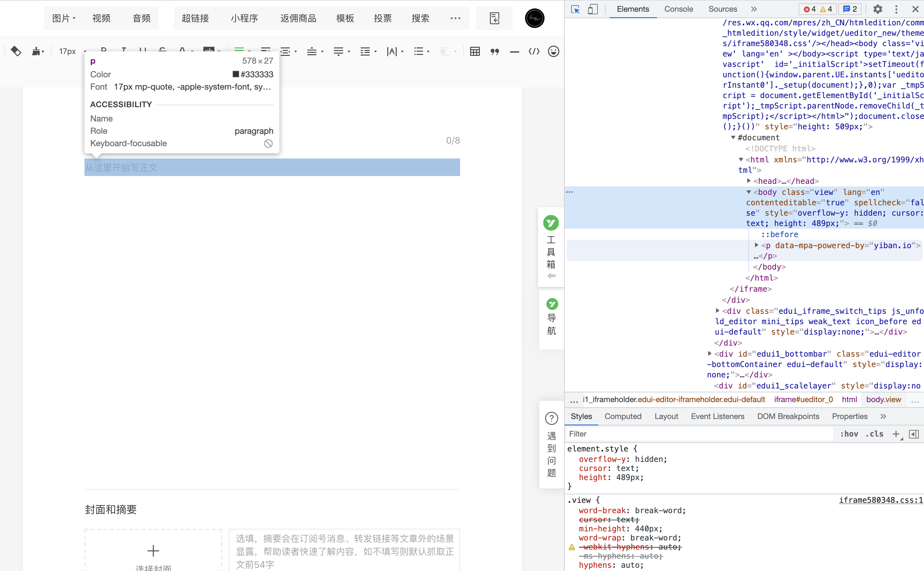Toggle the .cls class editor
The image size is (924, 571).
click(x=874, y=434)
